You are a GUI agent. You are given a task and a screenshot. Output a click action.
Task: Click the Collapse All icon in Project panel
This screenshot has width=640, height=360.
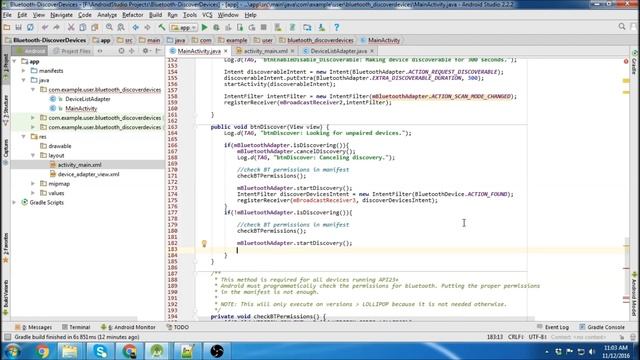click(x=131, y=51)
